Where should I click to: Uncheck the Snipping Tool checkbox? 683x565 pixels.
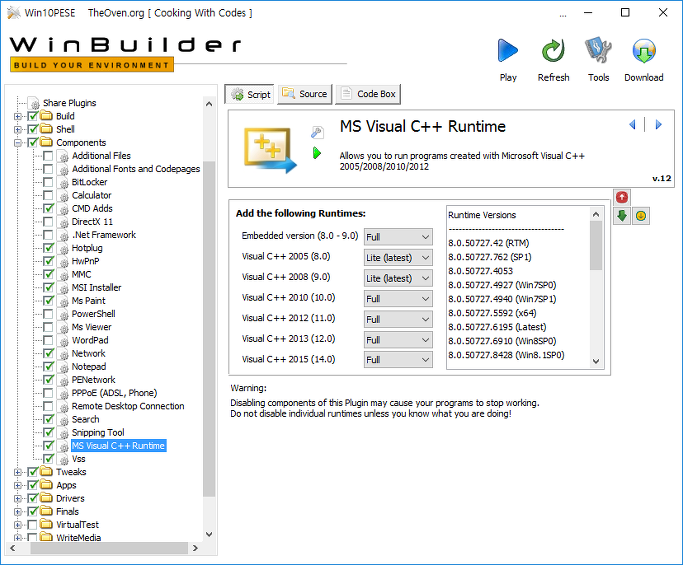(x=48, y=433)
